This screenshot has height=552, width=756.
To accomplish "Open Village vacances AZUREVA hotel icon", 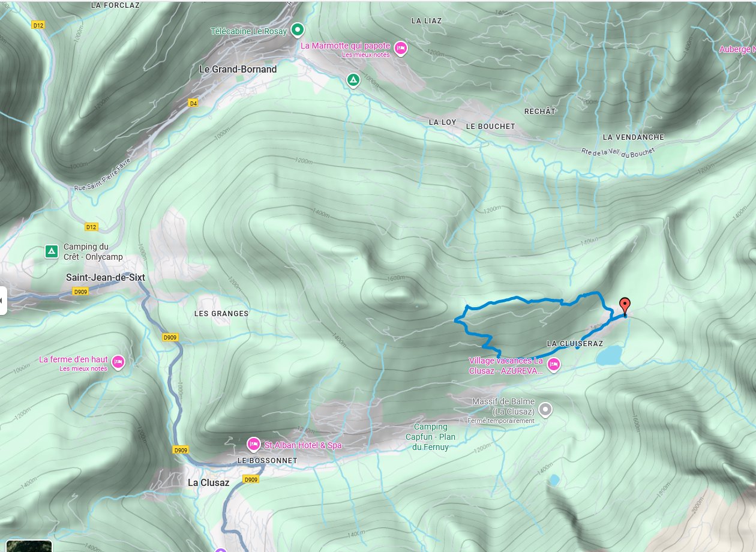I will 553,364.
